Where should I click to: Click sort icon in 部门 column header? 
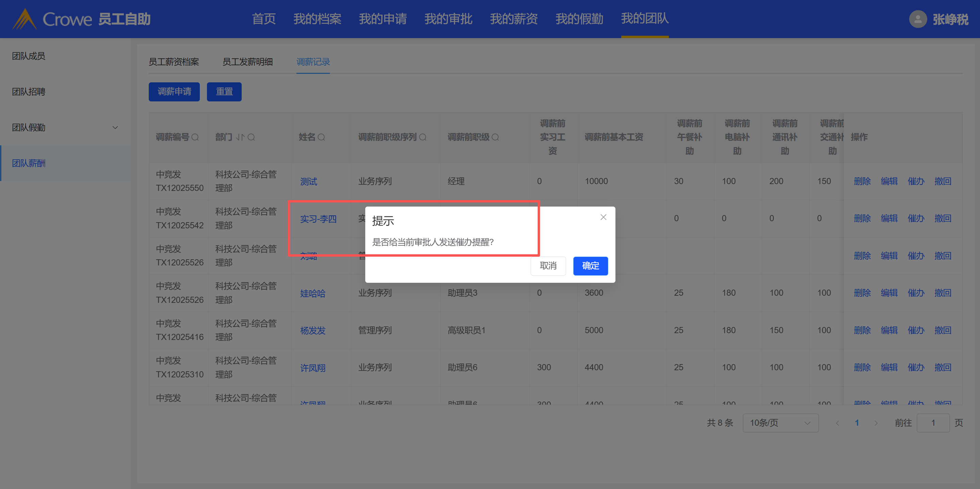pyautogui.click(x=240, y=137)
